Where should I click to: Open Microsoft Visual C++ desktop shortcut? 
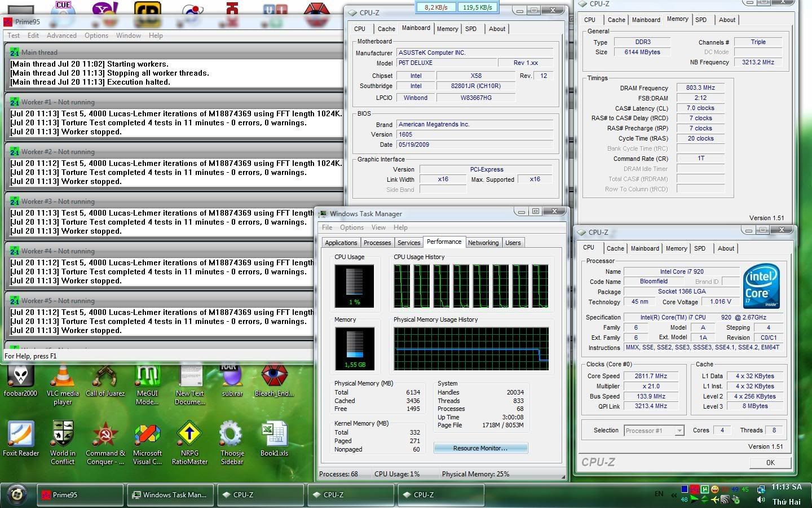tap(147, 443)
